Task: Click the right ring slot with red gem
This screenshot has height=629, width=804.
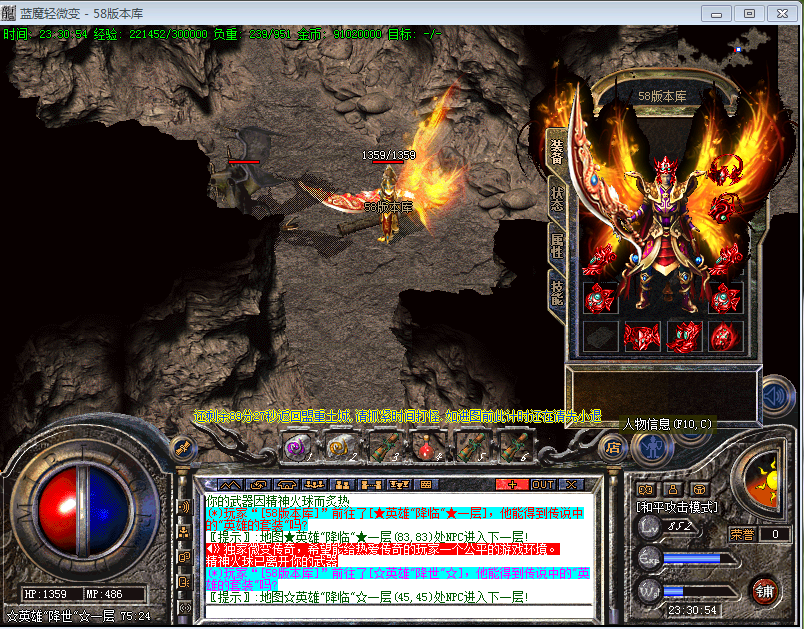Action: point(726,297)
